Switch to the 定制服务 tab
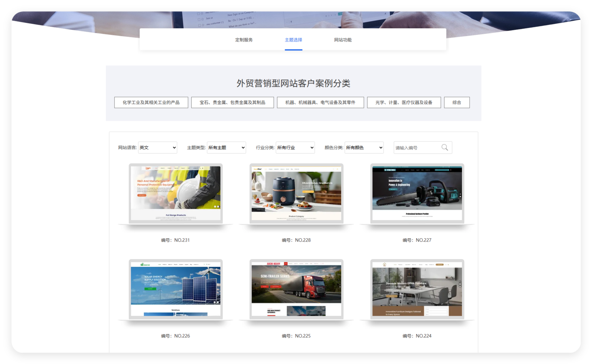The height and width of the screenshot is (364, 592). pos(244,40)
